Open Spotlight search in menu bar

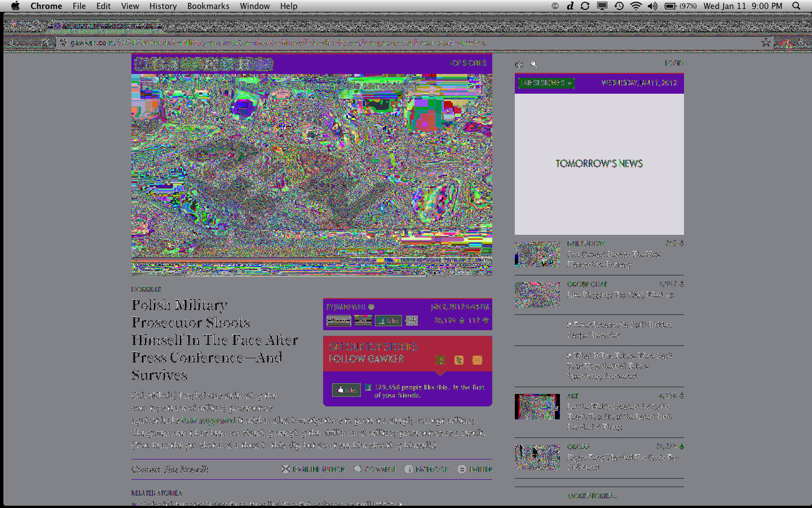[796, 6]
